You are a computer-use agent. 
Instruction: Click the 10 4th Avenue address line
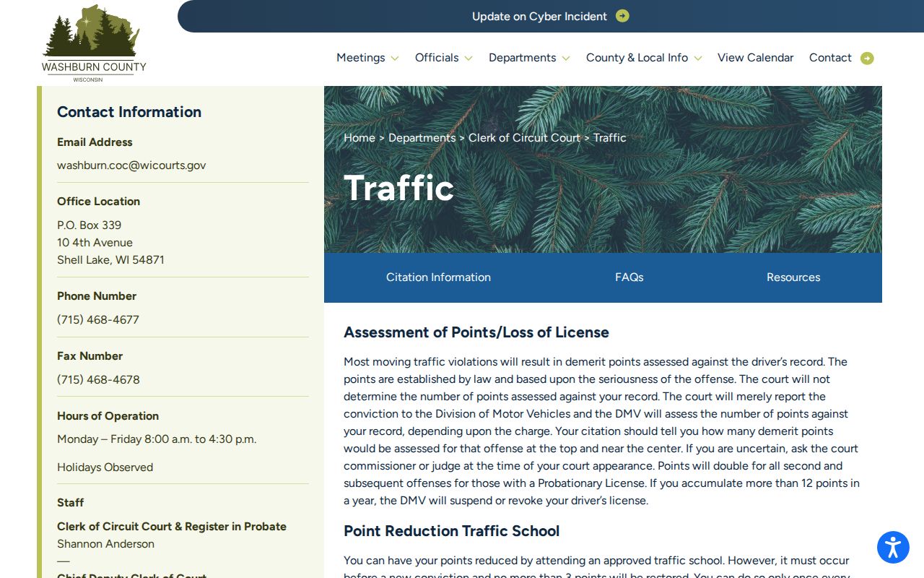pyautogui.click(x=95, y=243)
